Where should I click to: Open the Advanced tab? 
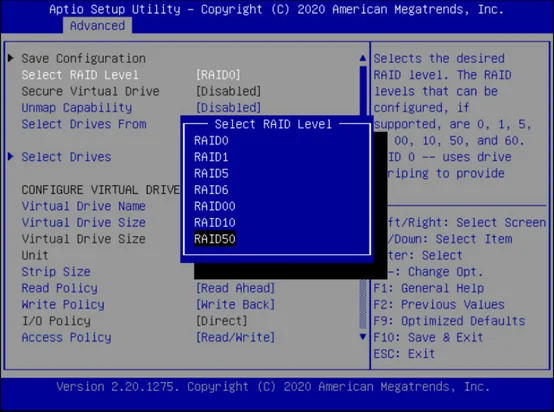(98, 26)
